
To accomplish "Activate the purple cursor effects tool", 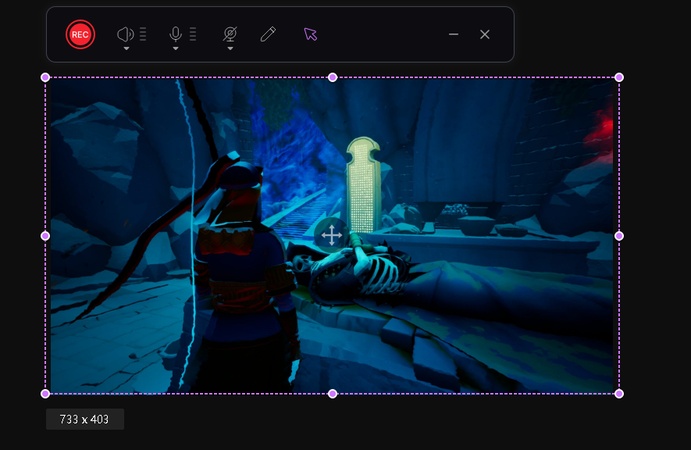I will (x=310, y=34).
